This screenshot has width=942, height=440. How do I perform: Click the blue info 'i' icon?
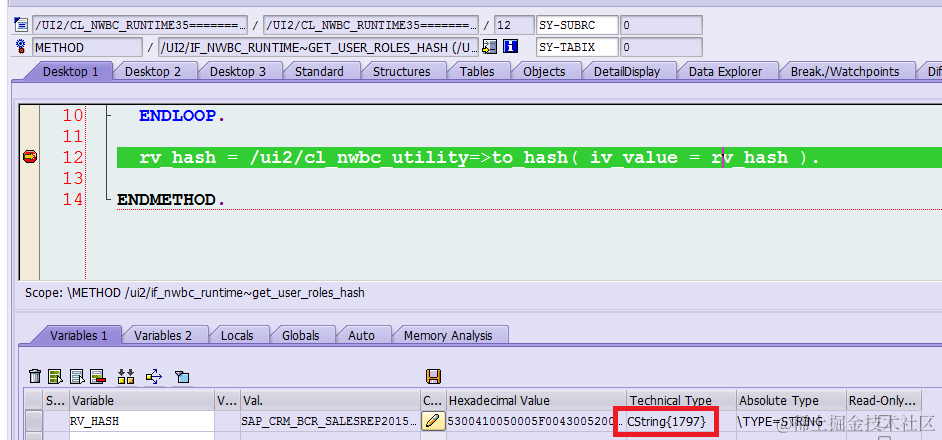[x=510, y=47]
